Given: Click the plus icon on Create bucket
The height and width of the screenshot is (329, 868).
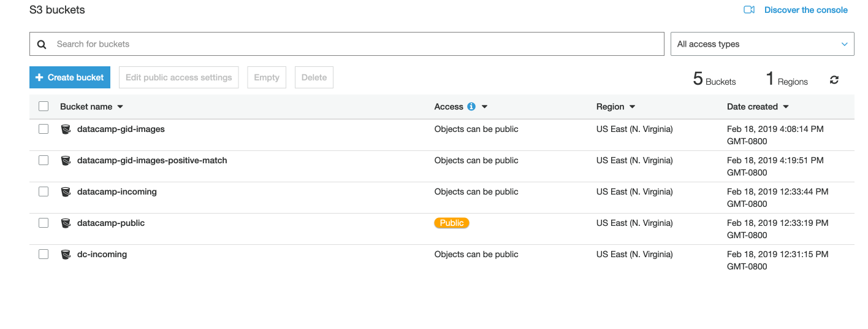Looking at the screenshot, I should (x=39, y=77).
